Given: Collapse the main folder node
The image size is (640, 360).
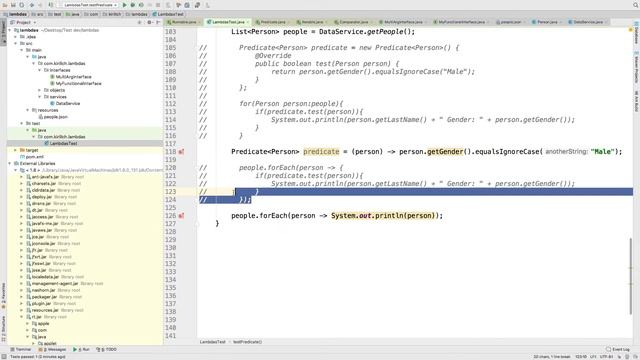Looking at the screenshot, I should pos(22,50).
